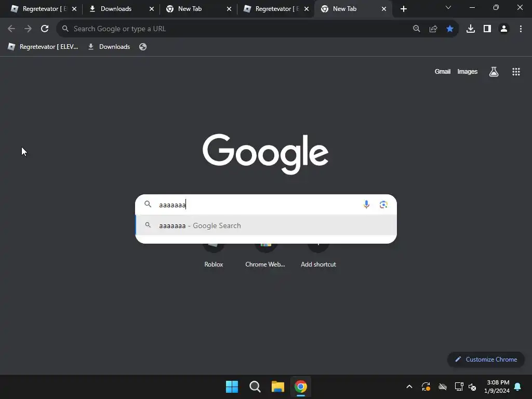Go forward to next page
532x399 pixels.
[28, 29]
